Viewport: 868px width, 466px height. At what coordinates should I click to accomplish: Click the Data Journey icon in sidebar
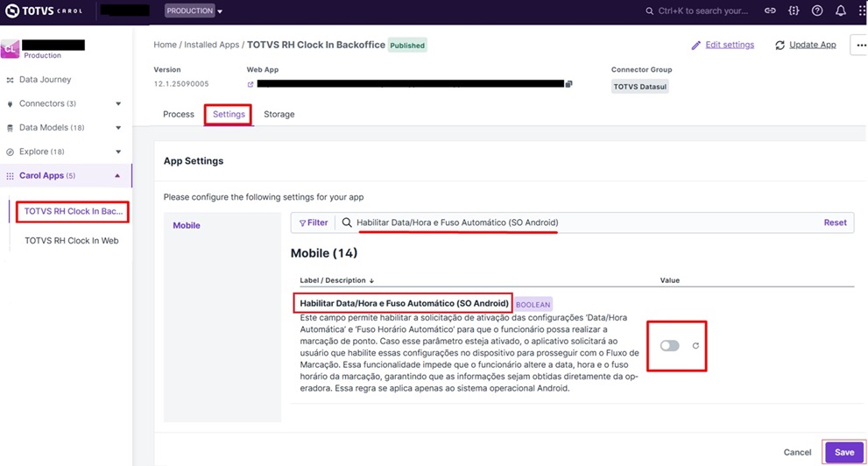tap(10, 80)
